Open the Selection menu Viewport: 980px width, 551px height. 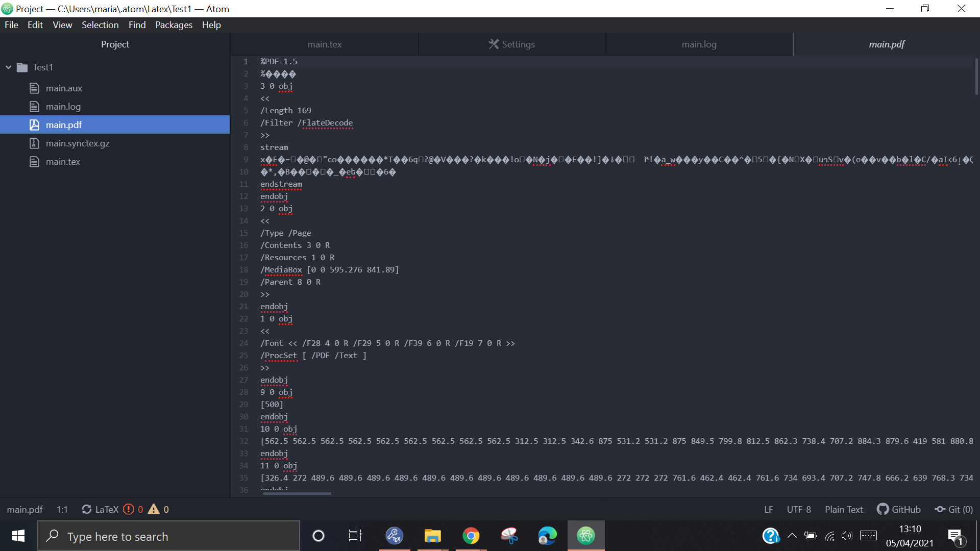click(x=100, y=25)
